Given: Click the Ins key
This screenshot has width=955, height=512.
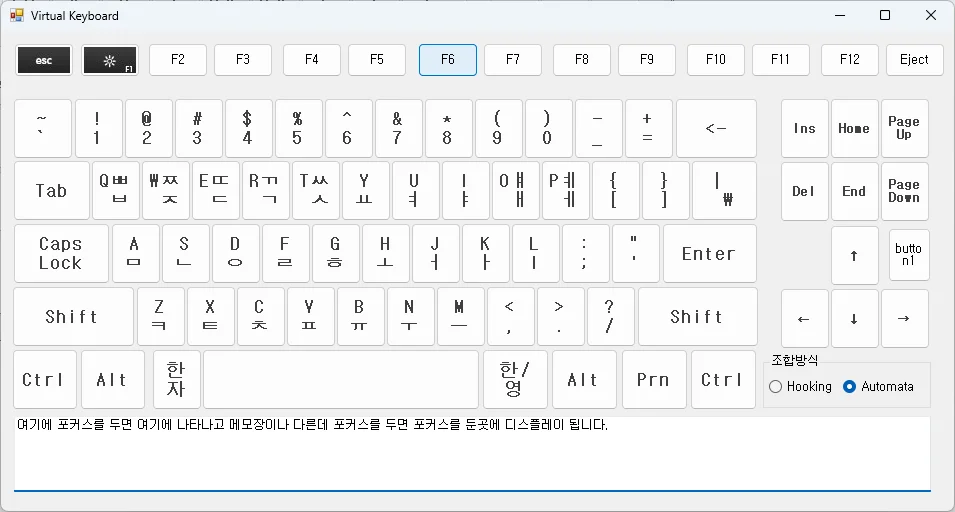Looking at the screenshot, I should click(805, 128).
